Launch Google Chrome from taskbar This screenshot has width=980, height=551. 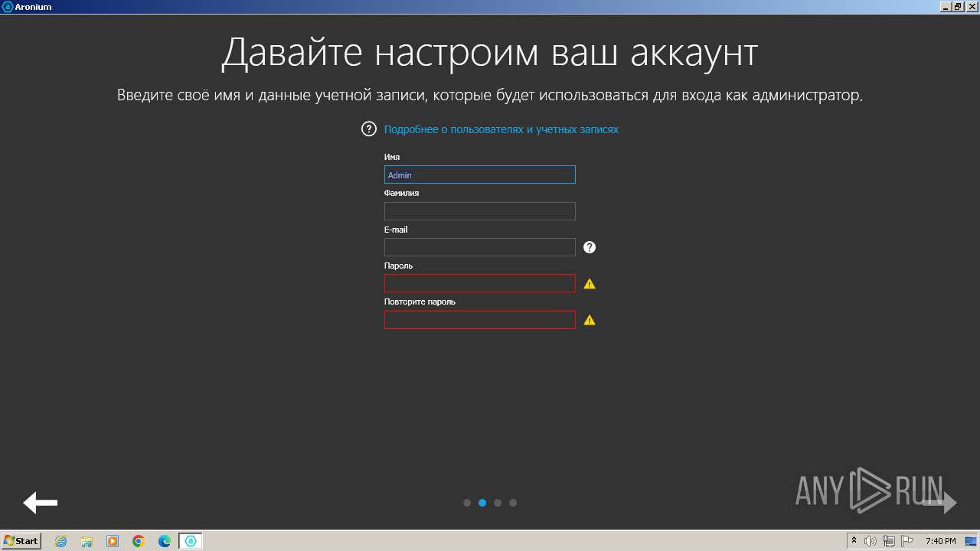coord(139,541)
